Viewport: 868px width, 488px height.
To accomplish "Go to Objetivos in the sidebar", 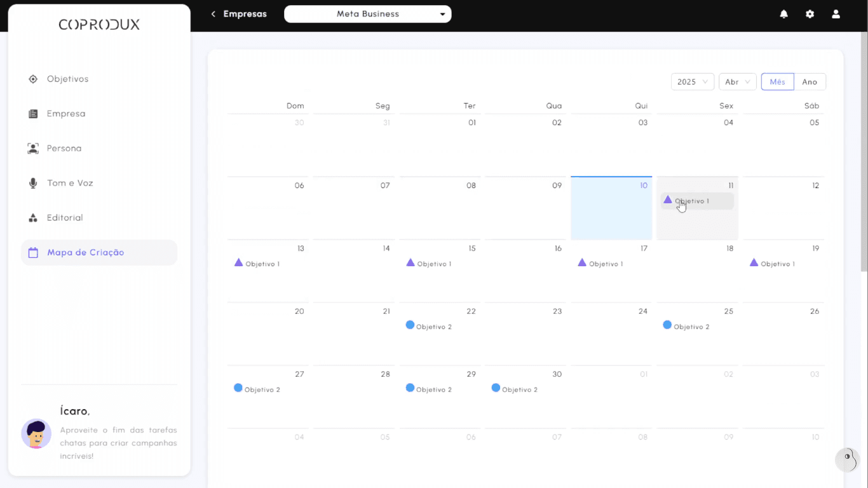I will point(99,79).
